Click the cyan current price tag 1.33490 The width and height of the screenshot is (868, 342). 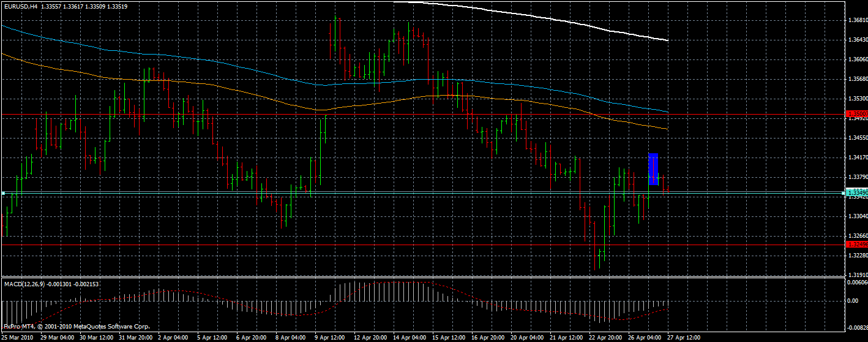[x=856, y=193]
